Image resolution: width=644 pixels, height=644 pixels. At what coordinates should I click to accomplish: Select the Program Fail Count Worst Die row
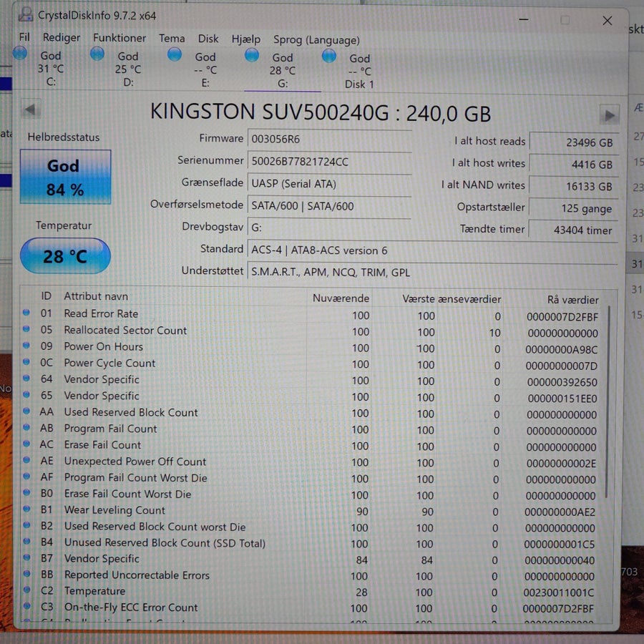tap(311, 478)
